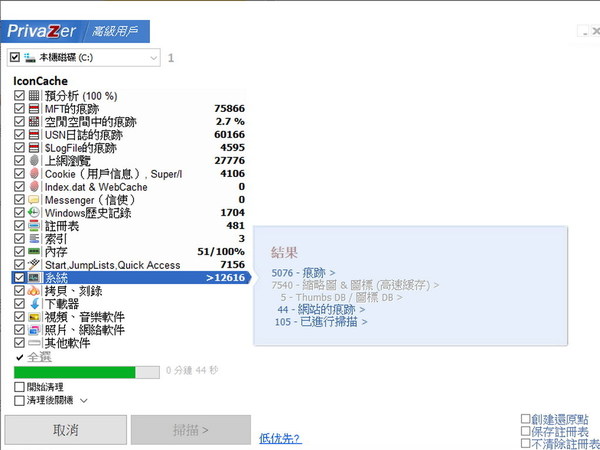Select the 索引 row
Viewport: 600px width, 450px height.
129,239
